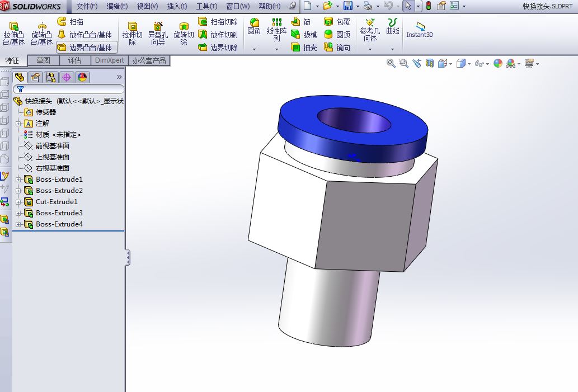Viewport: 578px width, 392px height.
Task: Select the Extruded Cut (拉伸切除) tool
Action: pyautogui.click(x=133, y=34)
